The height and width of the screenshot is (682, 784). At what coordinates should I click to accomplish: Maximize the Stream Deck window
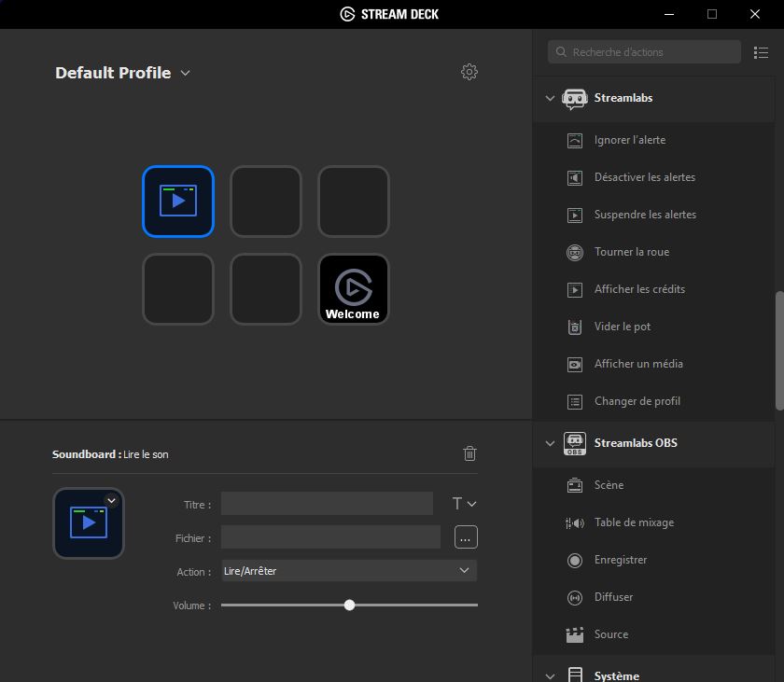[x=712, y=14]
